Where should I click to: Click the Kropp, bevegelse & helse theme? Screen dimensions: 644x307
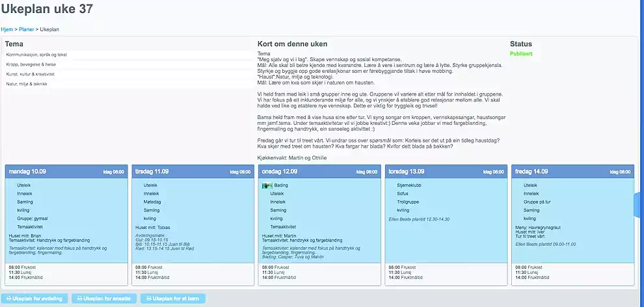point(31,64)
